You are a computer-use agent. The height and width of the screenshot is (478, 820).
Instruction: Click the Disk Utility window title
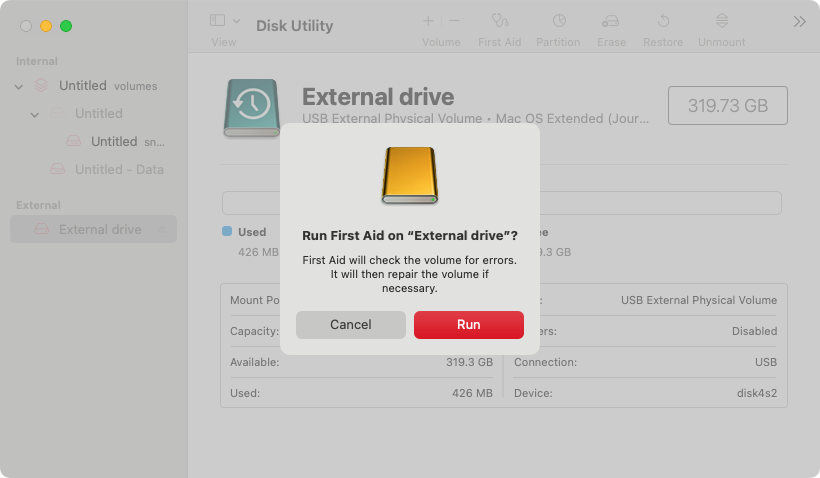(294, 26)
